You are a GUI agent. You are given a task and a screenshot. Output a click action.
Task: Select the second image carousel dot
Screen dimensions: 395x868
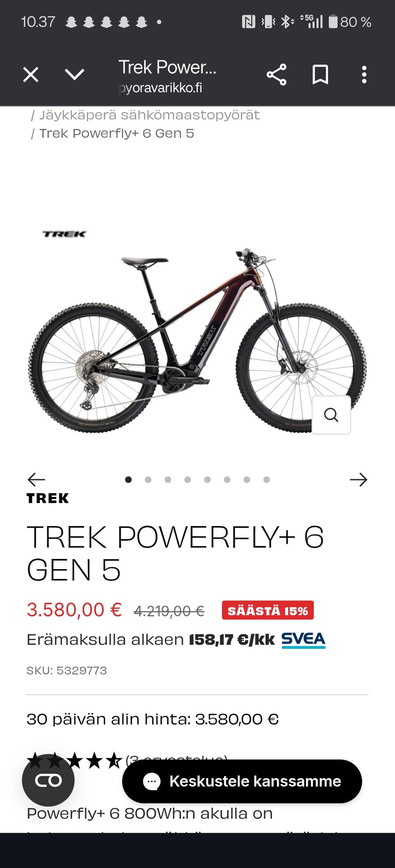point(148,480)
